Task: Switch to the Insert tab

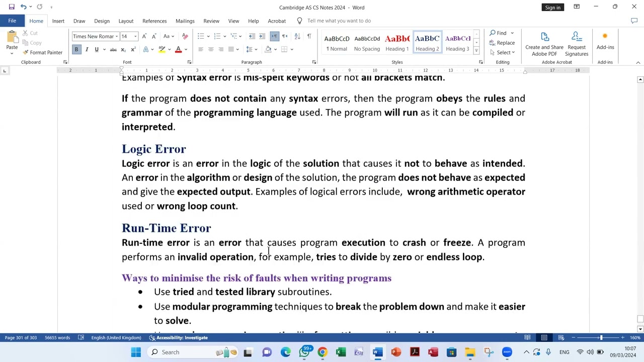Action: (58, 21)
